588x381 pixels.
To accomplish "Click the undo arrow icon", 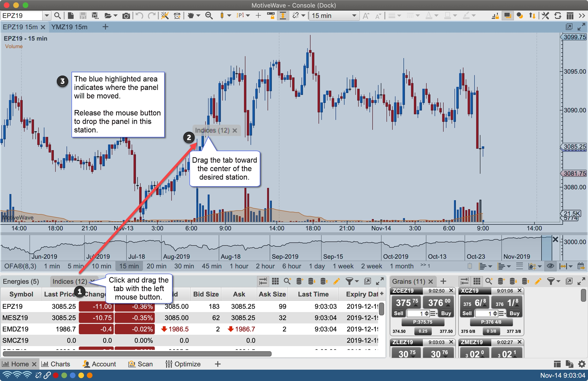I will pos(139,16).
